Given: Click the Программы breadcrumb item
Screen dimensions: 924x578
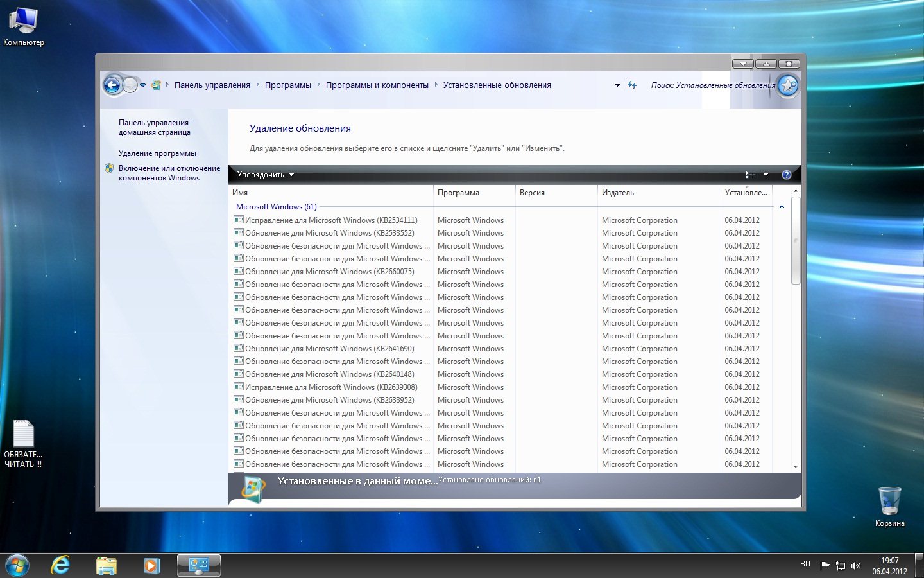Looking at the screenshot, I should pos(287,85).
